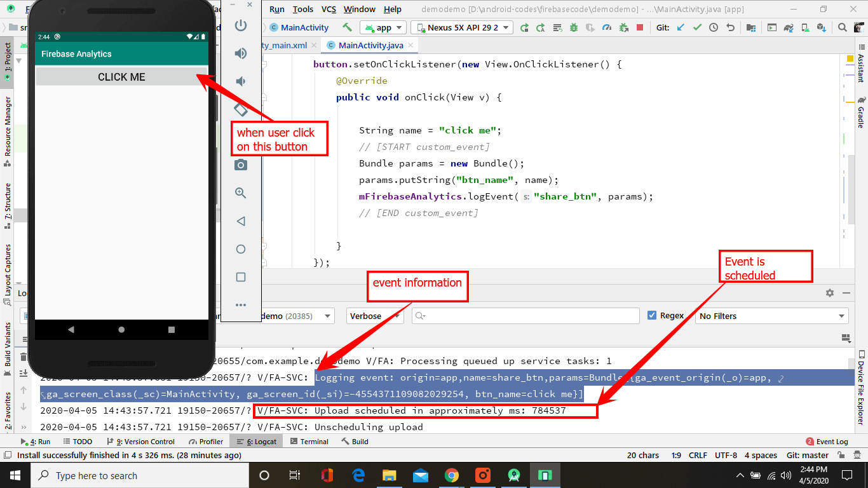Image resolution: width=868 pixels, height=488 pixels.
Task: Click the Make Project hammer icon
Action: coord(347,27)
